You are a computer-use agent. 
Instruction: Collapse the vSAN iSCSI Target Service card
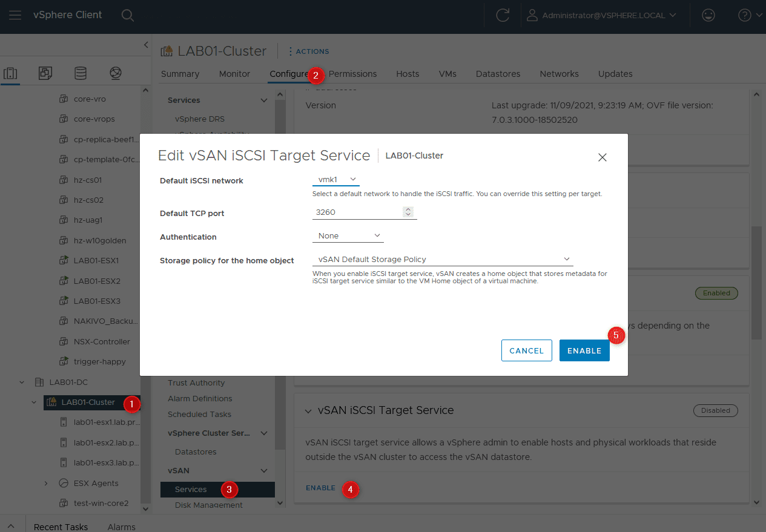click(309, 410)
